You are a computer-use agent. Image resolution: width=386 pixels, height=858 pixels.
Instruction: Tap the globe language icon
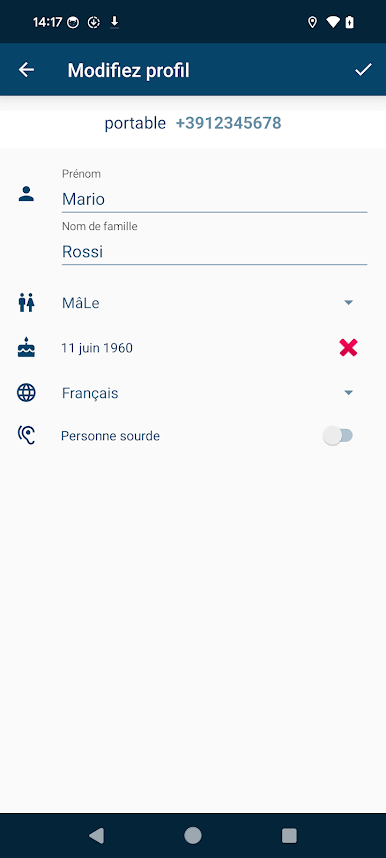(26, 393)
